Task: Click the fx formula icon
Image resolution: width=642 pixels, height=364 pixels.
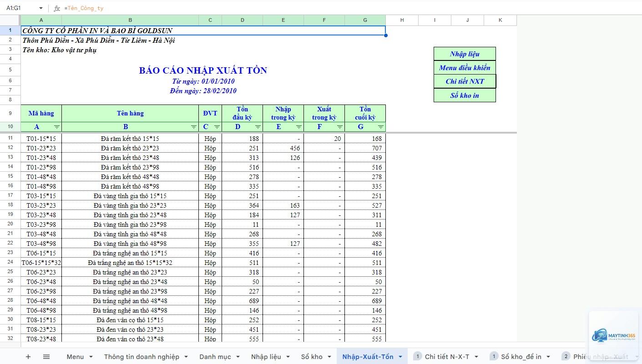Action: coord(57,8)
